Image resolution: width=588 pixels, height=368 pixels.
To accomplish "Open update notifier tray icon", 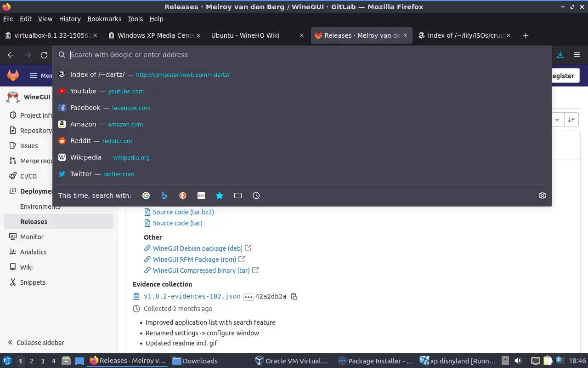I will pyautogui.click(x=560, y=361).
